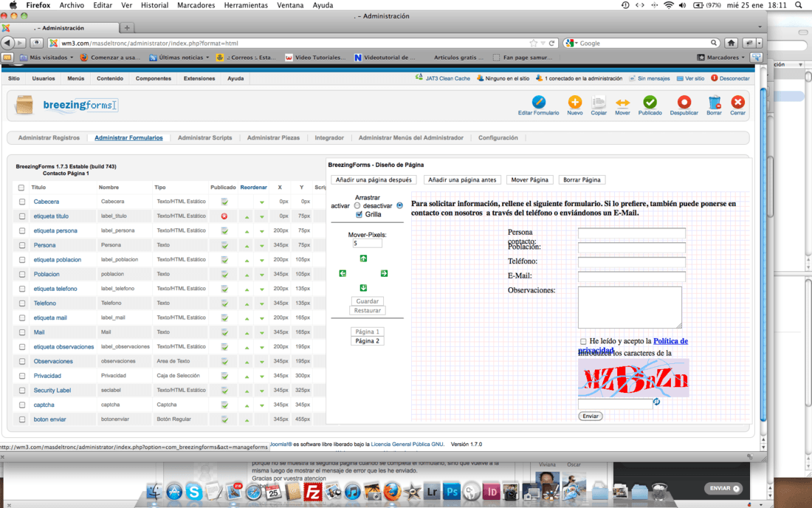Open the Integrador tab

[x=328, y=138]
